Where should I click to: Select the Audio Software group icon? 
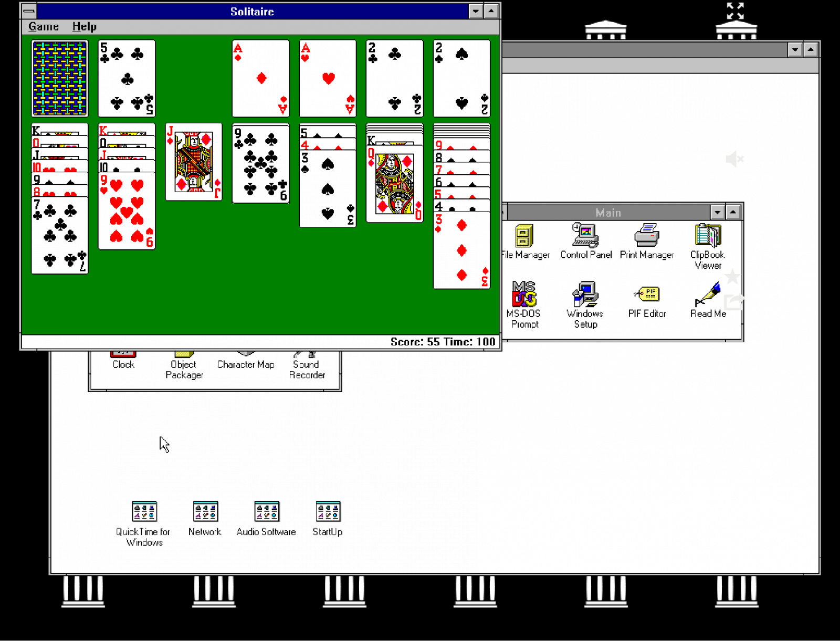coord(266,519)
